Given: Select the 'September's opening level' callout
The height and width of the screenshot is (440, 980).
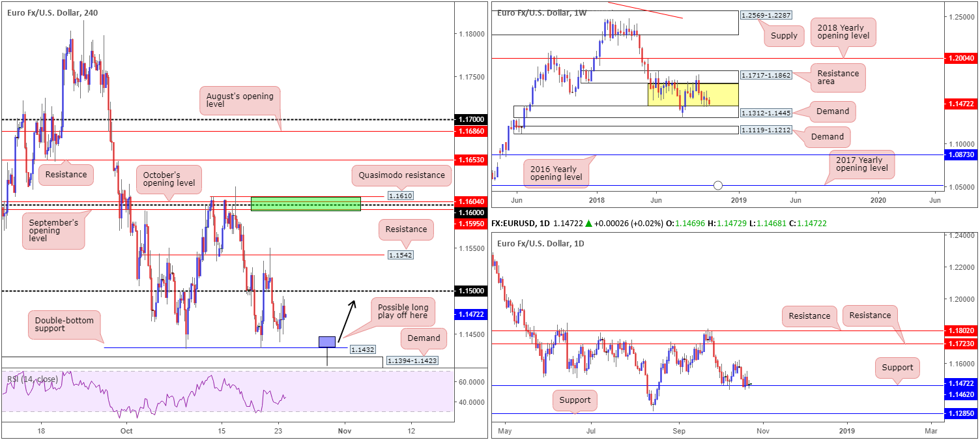Looking at the screenshot, I should pos(53,230).
